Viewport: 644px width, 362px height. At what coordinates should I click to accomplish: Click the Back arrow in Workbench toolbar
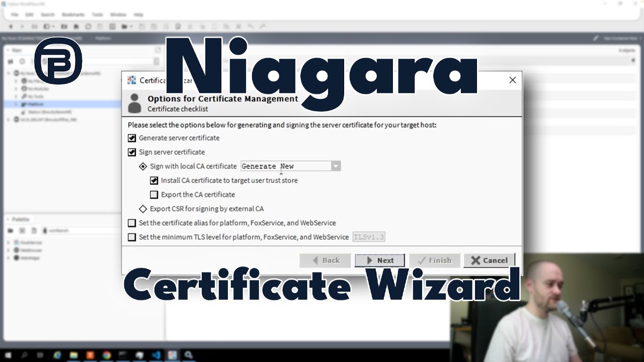pyautogui.click(x=10, y=26)
